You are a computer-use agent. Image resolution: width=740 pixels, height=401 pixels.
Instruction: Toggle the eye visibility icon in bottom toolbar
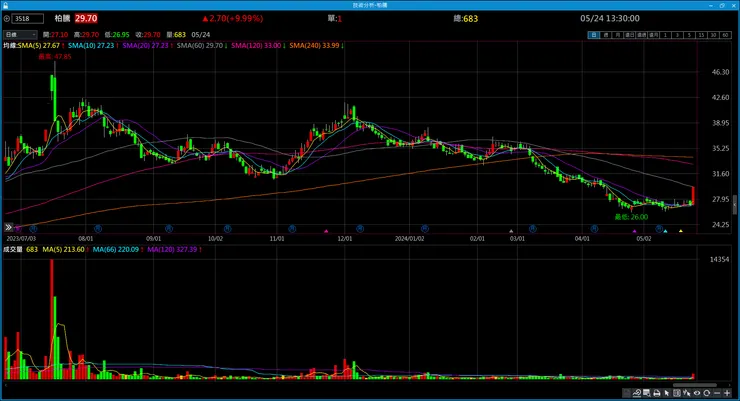click(697, 393)
